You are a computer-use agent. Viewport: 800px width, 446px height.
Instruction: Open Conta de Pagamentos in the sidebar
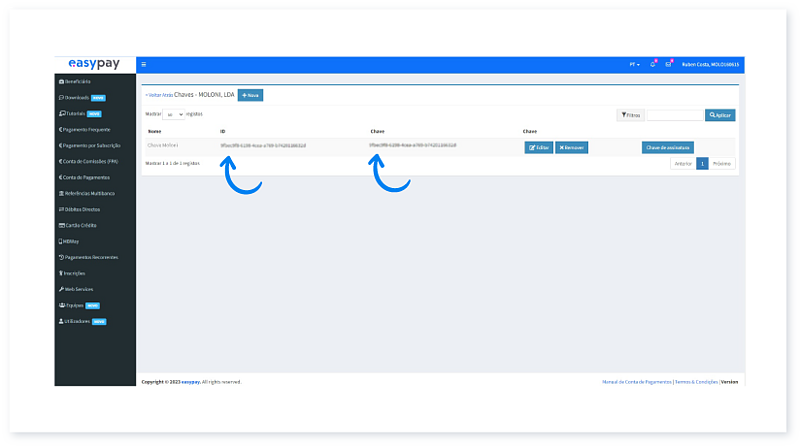coord(84,178)
